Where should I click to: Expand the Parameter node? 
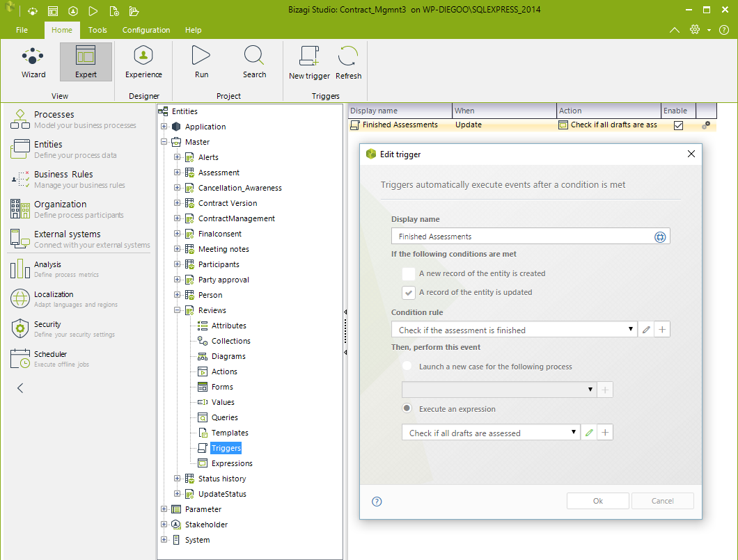click(x=164, y=509)
